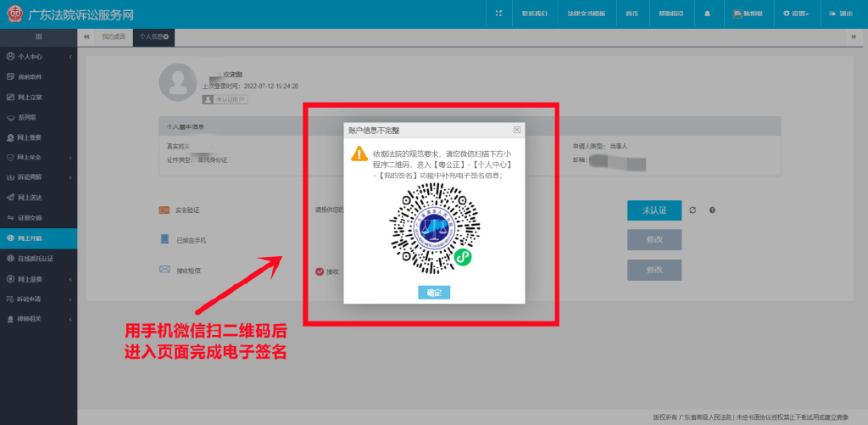
Task: Click the court emblem logo top-left
Action: coord(15,14)
